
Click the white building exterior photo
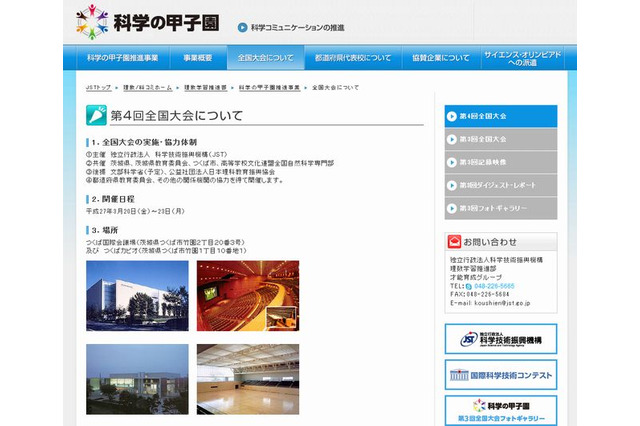tap(137, 296)
